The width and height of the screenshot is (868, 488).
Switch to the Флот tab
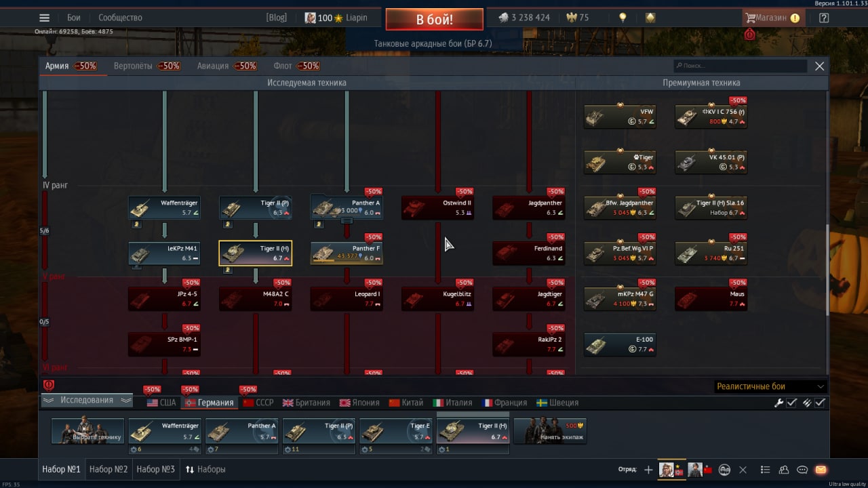(x=283, y=66)
